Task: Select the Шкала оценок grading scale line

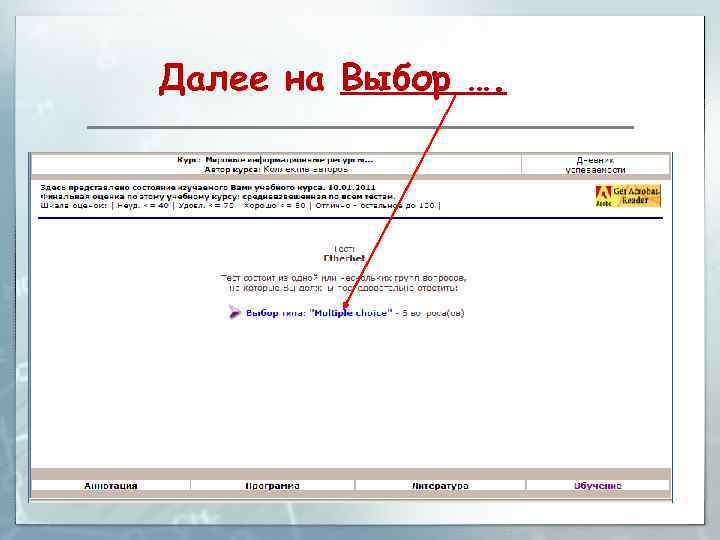Action: tap(241, 205)
